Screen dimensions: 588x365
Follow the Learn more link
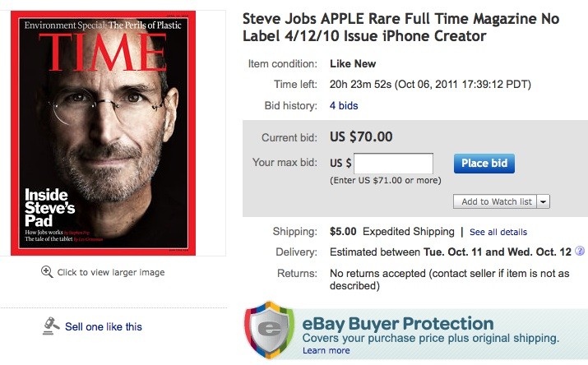click(x=326, y=350)
